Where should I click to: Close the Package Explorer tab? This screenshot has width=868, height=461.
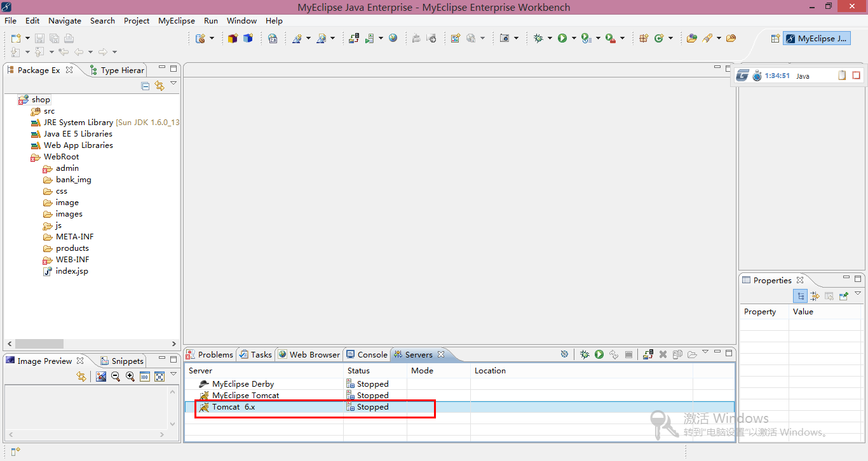(x=69, y=70)
